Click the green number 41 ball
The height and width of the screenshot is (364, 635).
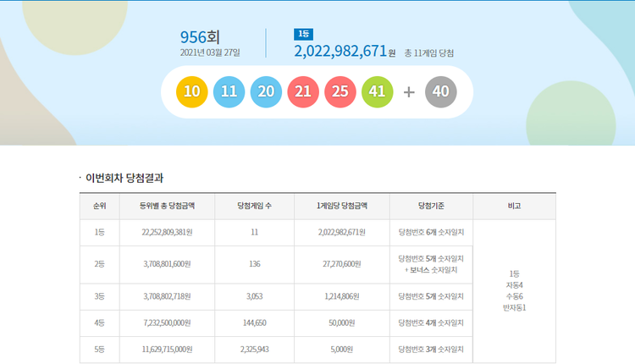coord(377,92)
